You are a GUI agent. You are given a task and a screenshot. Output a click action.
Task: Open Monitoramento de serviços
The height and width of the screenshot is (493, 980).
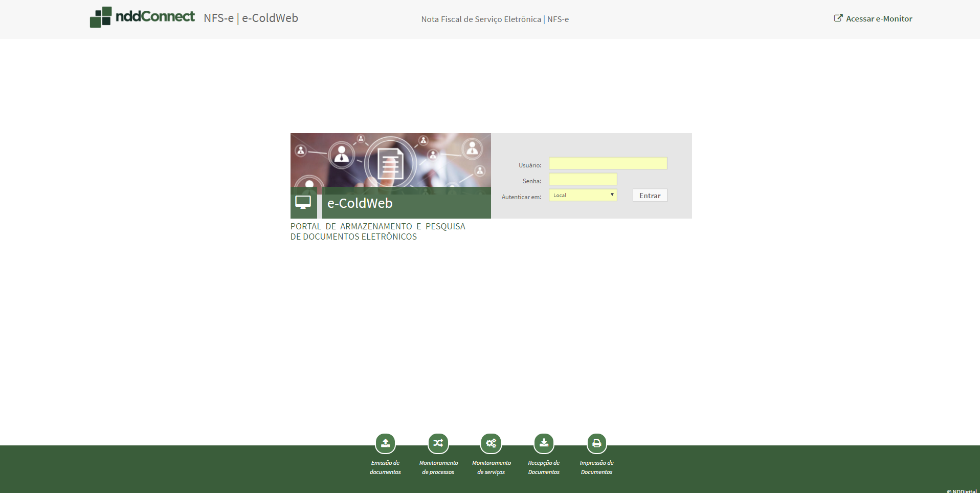pyautogui.click(x=491, y=443)
